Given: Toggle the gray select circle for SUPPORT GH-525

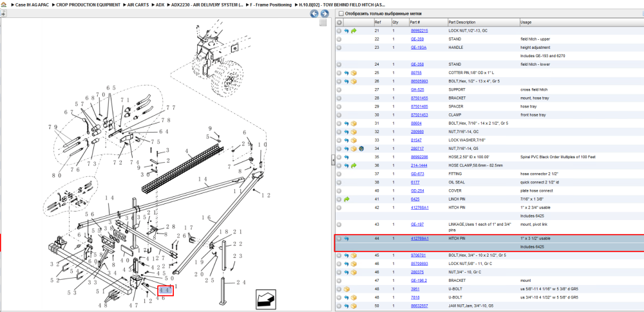Looking at the screenshot, I should point(339,89).
